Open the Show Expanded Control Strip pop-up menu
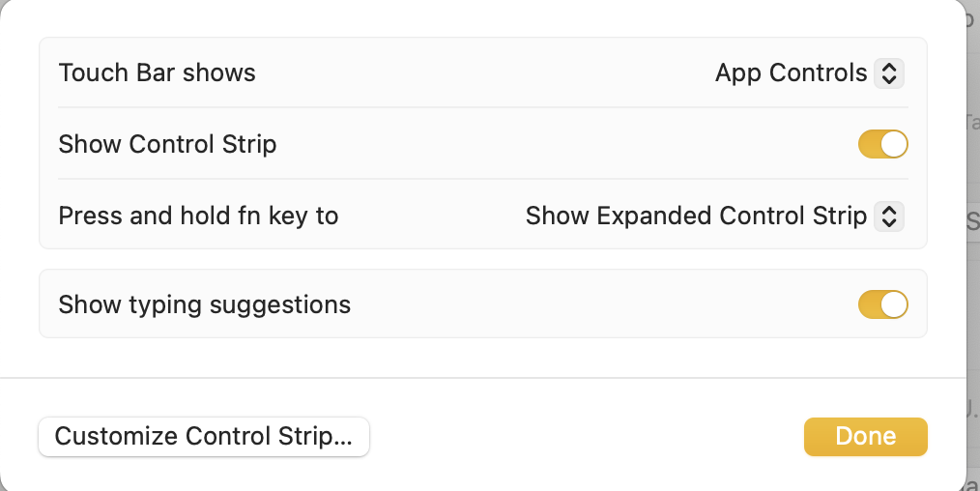 pos(696,217)
